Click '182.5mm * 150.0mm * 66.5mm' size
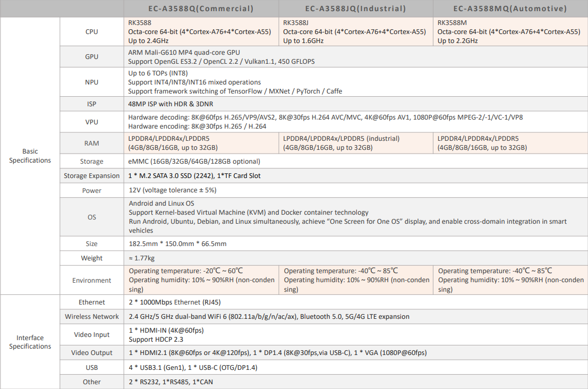The height and width of the screenshot is (389, 588). tap(177, 244)
